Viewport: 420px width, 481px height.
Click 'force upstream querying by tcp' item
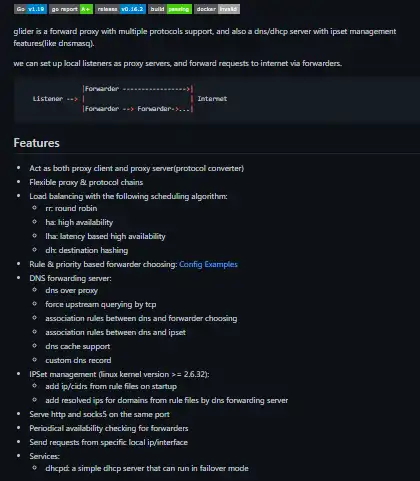(101, 304)
